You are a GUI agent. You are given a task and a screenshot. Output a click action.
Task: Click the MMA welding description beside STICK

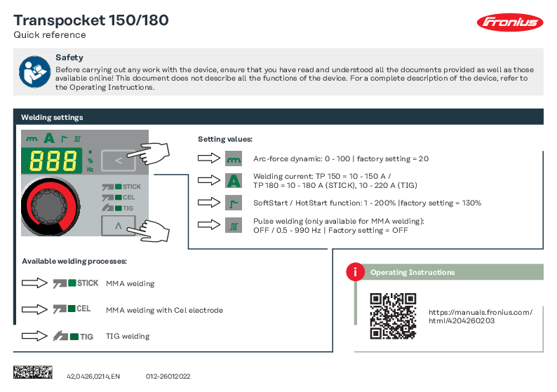tap(130, 283)
